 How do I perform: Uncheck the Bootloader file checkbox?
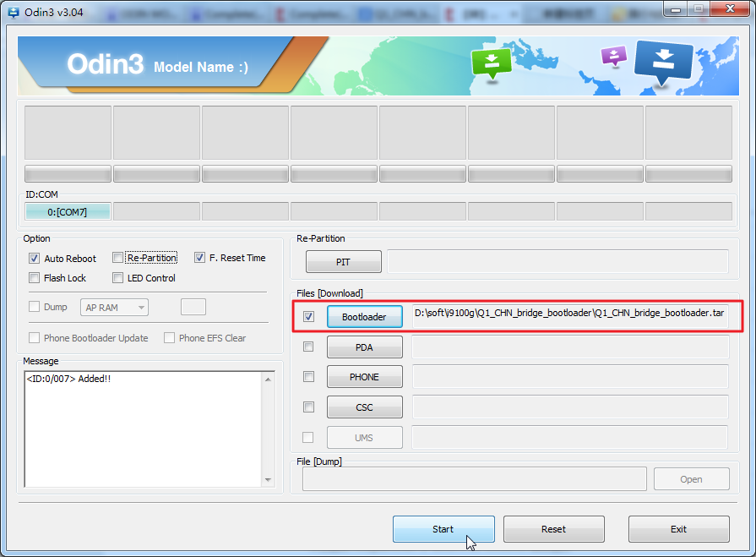coord(308,316)
